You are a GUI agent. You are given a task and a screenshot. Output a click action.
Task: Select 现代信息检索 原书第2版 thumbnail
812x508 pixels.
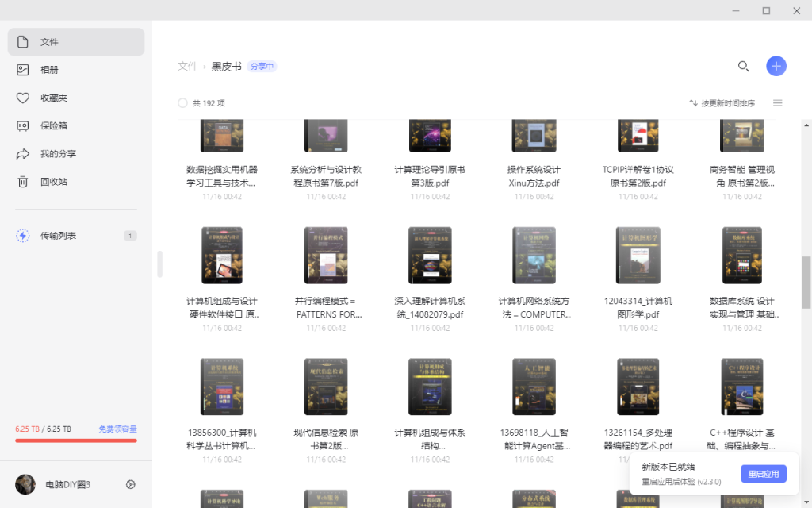pyautogui.click(x=326, y=387)
